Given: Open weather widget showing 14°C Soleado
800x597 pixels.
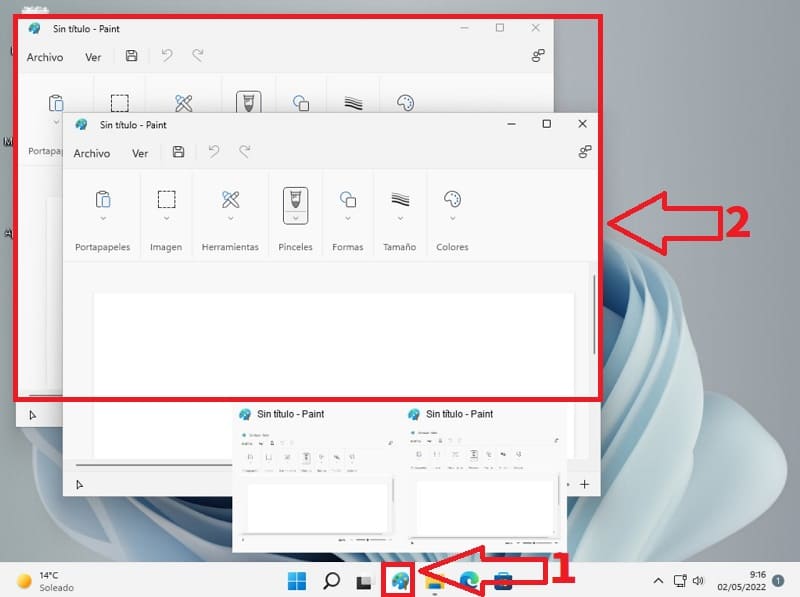Looking at the screenshot, I should (x=45, y=581).
